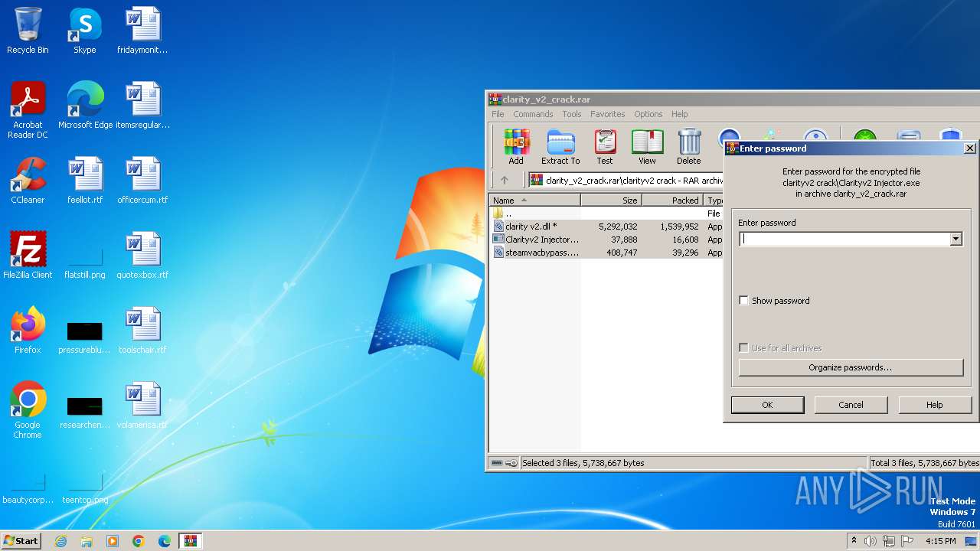The width and height of the screenshot is (980, 551).
Task: Select the Firefox desktop shortcut
Action: pyautogui.click(x=28, y=331)
